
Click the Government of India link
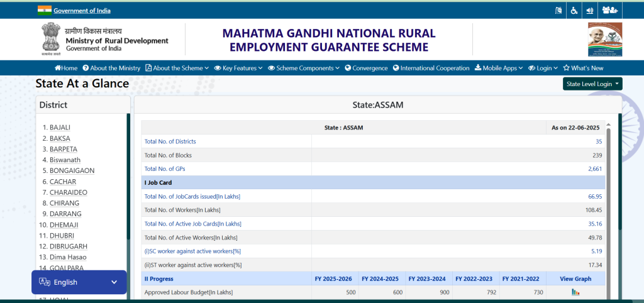[82, 11]
